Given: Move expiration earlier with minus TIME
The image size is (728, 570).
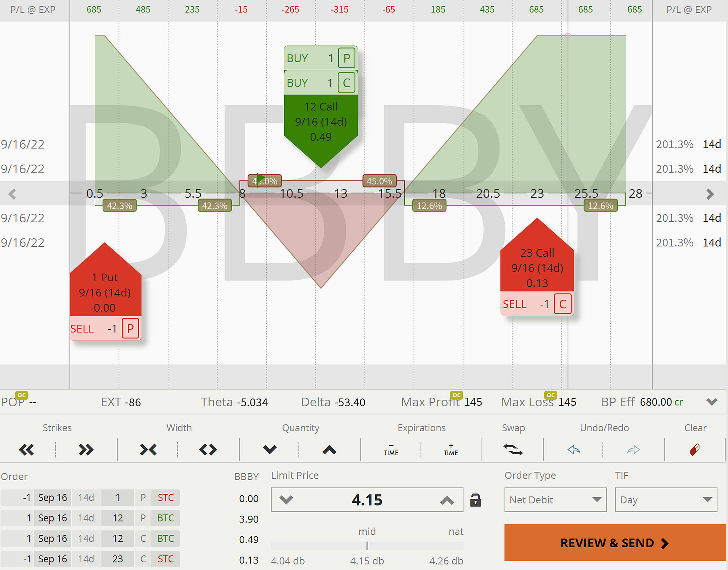Looking at the screenshot, I should click(x=391, y=450).
